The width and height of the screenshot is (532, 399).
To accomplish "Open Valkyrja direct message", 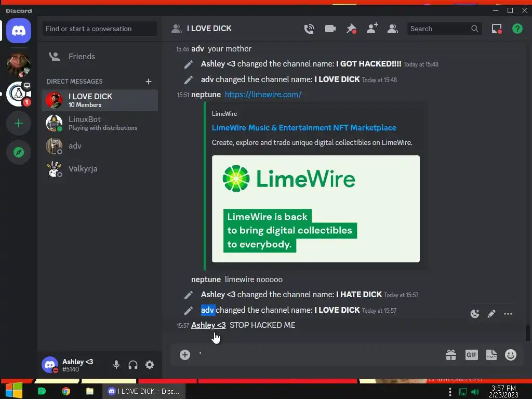I will coord(100,169).
